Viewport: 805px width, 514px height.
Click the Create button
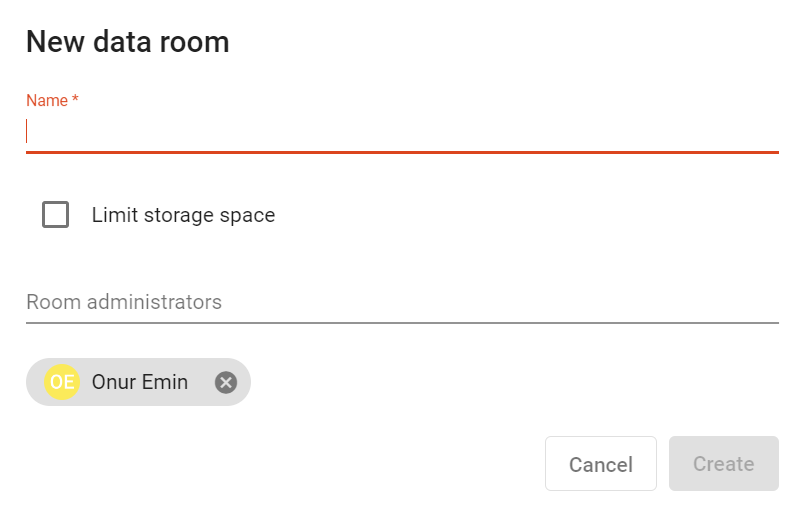pos(724,464)
